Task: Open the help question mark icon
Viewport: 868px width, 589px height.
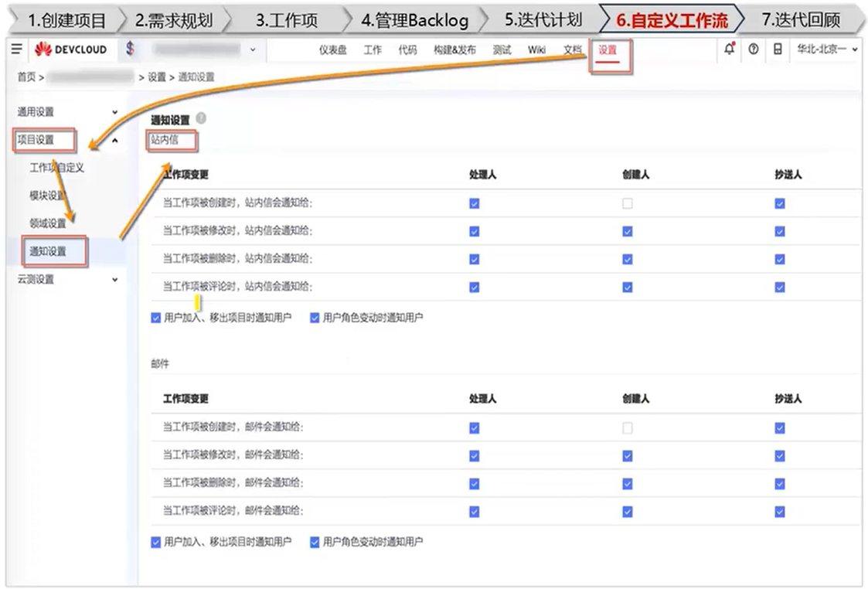Action: coord(754,49)
